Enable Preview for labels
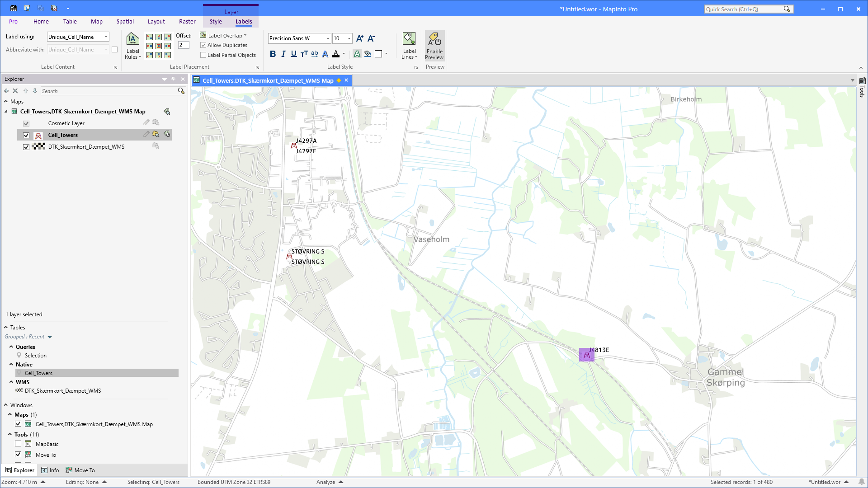Viewport: 868px width, 488px height. pos(434,46)
